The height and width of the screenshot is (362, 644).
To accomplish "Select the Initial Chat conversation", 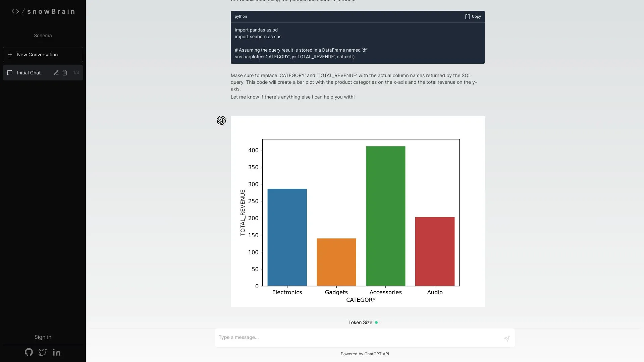I will pyautogui.click(x=29, y=73).
